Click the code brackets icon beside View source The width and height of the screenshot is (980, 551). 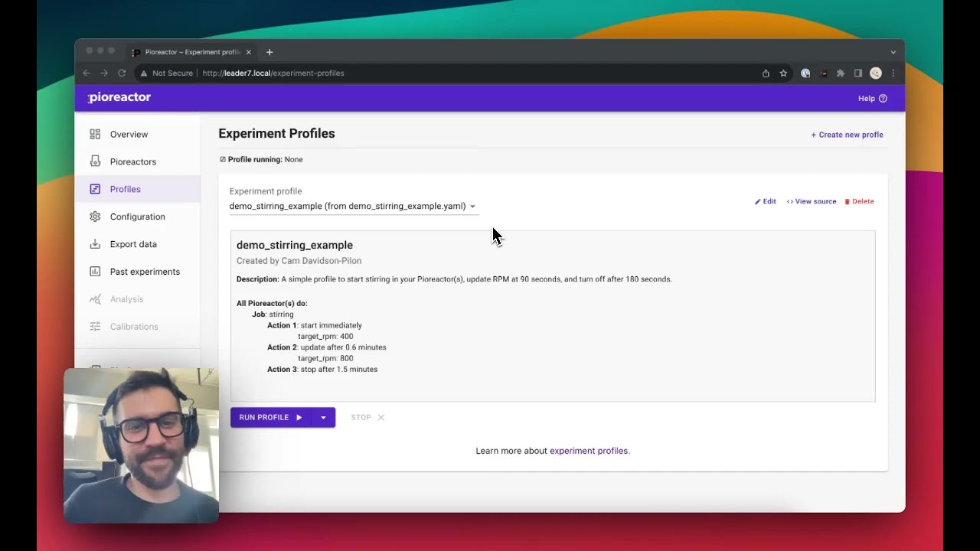tap(790, 201)
